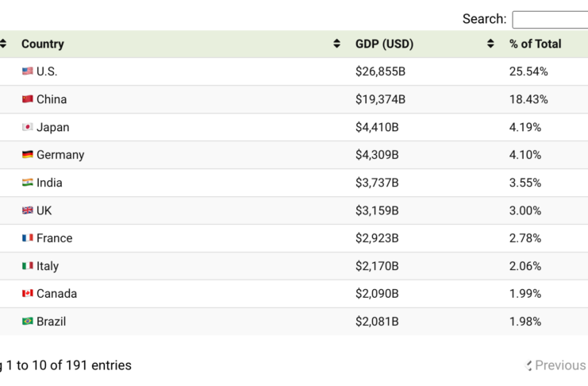Click the Country column header
Viewport: 588px width, 386px height.
point(43,44)
